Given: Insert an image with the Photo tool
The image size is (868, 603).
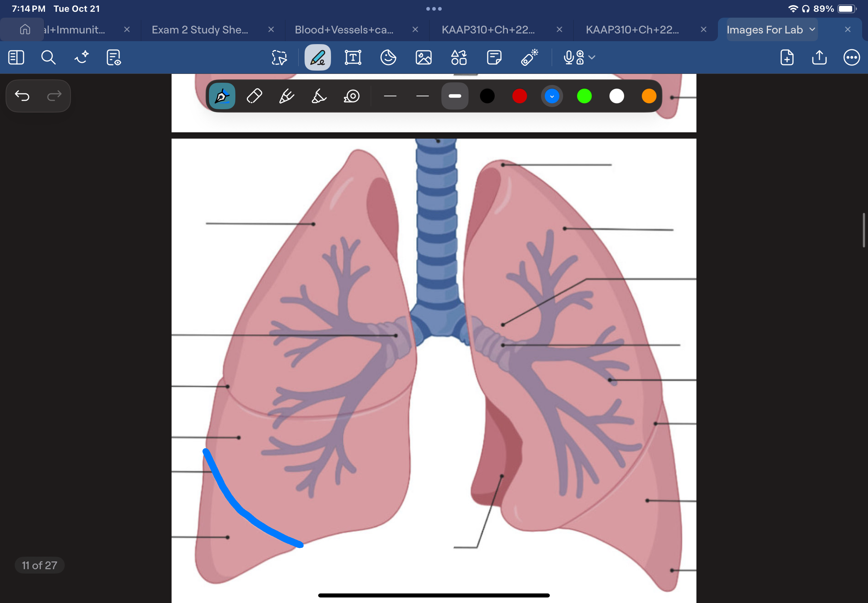Looking at the screenshot, I should click(x=424, y=57).
